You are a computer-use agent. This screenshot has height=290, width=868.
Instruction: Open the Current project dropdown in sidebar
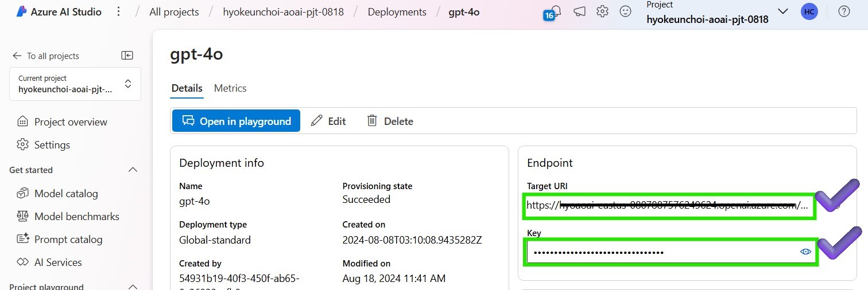point(75,84)
